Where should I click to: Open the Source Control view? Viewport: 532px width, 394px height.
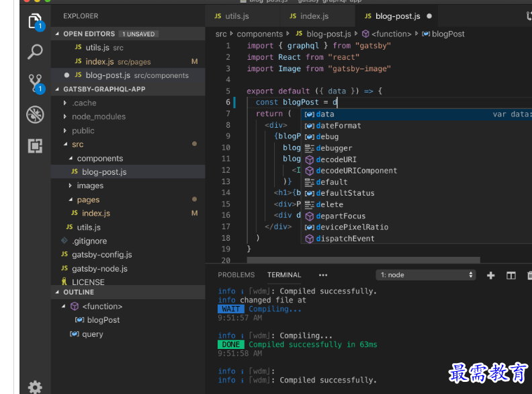click(36, 83)
